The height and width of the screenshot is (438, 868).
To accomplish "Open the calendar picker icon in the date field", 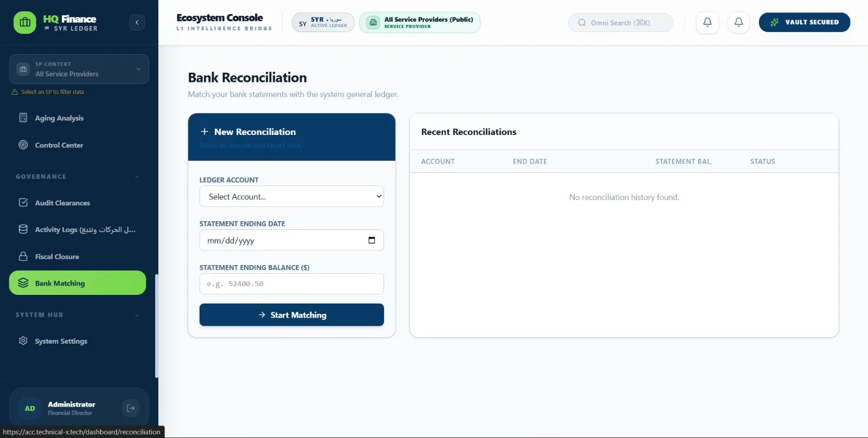I will coord(372,240).
